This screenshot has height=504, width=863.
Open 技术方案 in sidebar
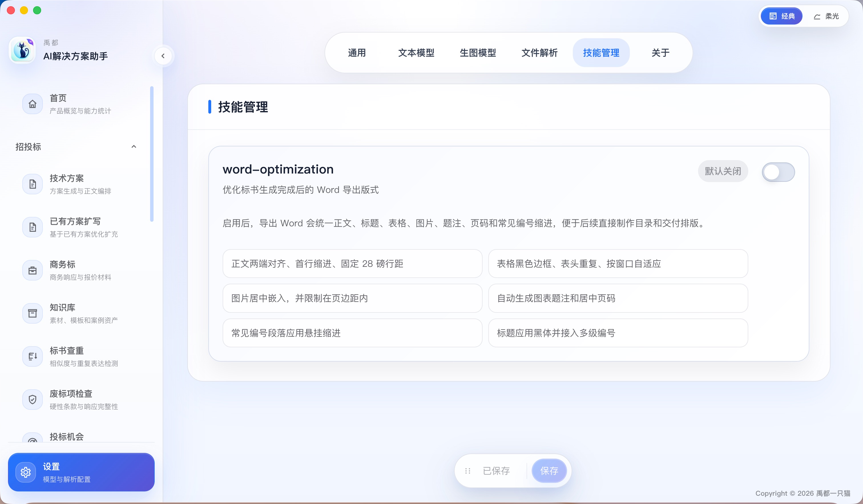coord(81,184)
